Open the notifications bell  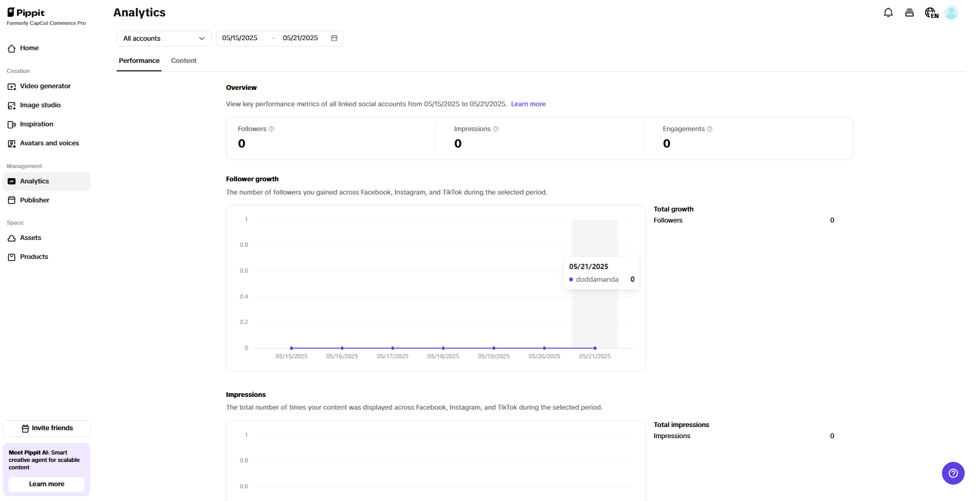click(888, 12)
